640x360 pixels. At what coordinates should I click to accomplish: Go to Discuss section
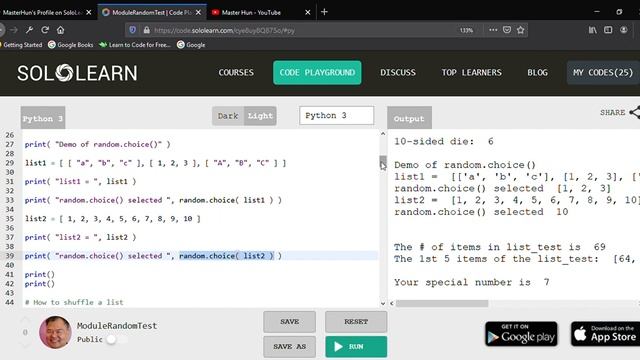click(x=398, y=73)
